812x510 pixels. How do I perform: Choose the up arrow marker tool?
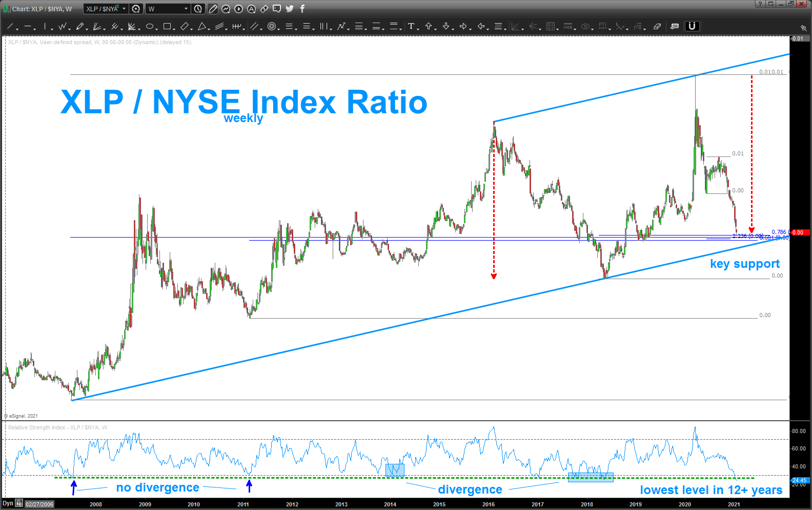429,26
